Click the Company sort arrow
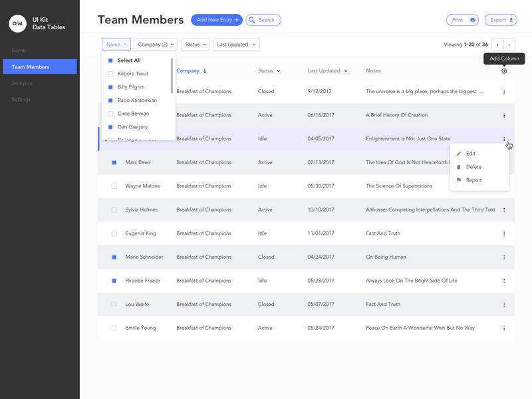 pyautogui.click(x=205, y=71)
